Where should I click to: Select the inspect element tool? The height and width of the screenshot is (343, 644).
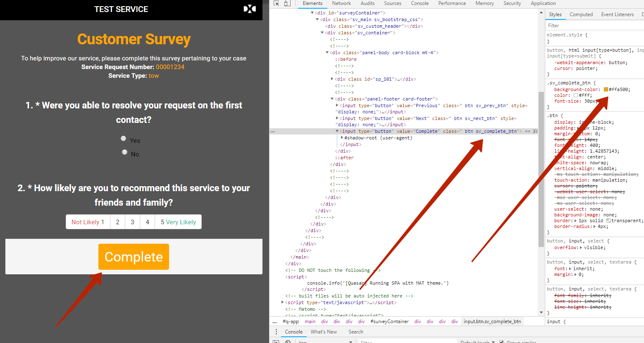click(x=276, y=3)
